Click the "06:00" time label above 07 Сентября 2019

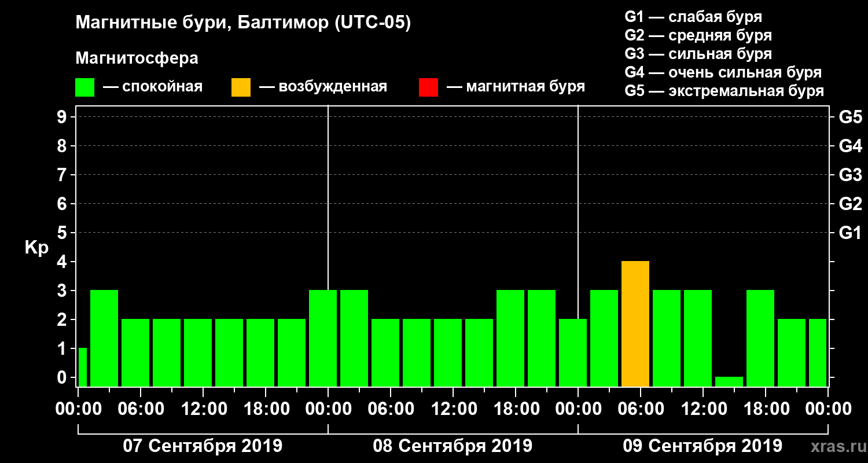tap(140, 409)
